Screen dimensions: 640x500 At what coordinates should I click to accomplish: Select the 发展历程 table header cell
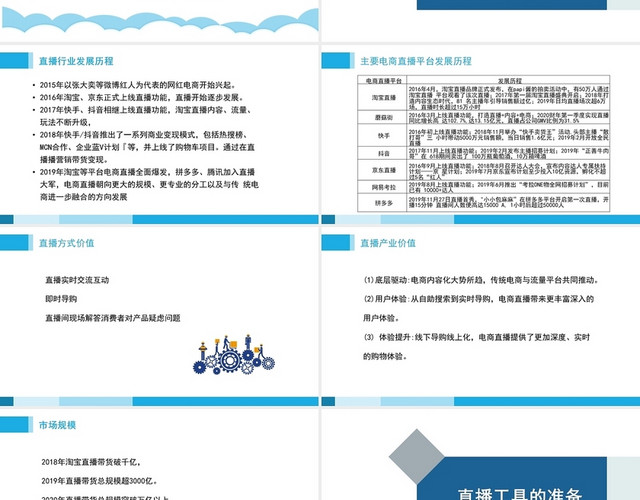coord(508,80)
